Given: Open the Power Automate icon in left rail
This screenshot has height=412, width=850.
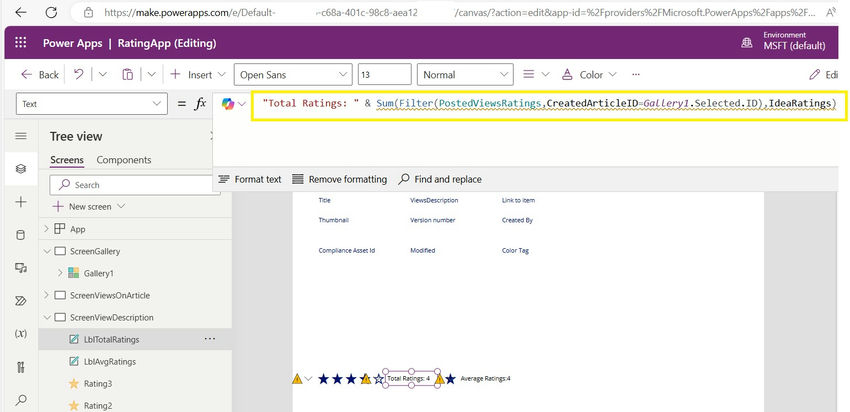Looking at the screenshot, I should 21,301.
